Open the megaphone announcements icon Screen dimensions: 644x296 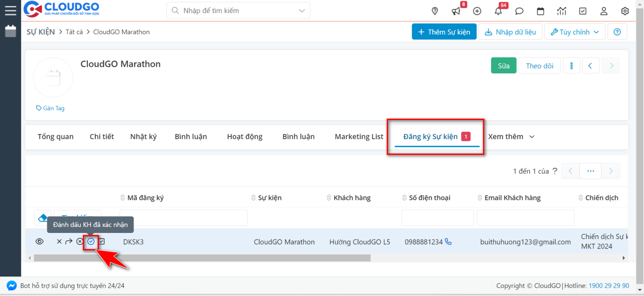(456, 11)
